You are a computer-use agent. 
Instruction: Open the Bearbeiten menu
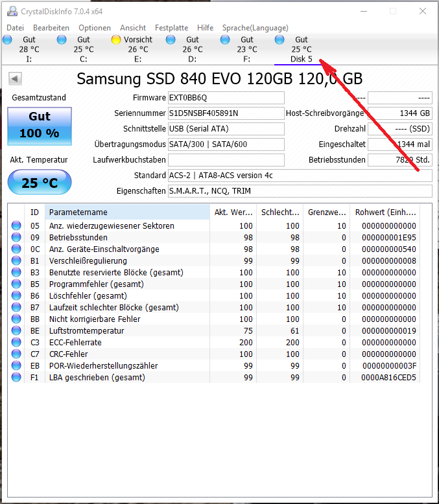[x=51, y=28]
